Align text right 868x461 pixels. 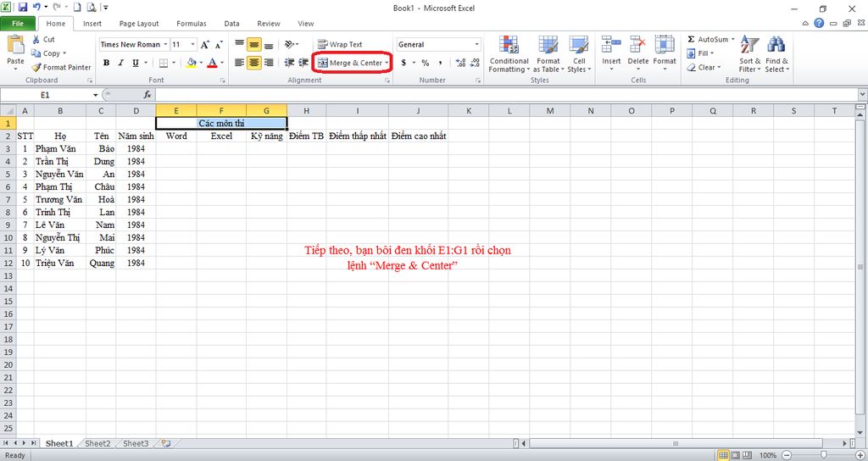[x=269, y=63]
